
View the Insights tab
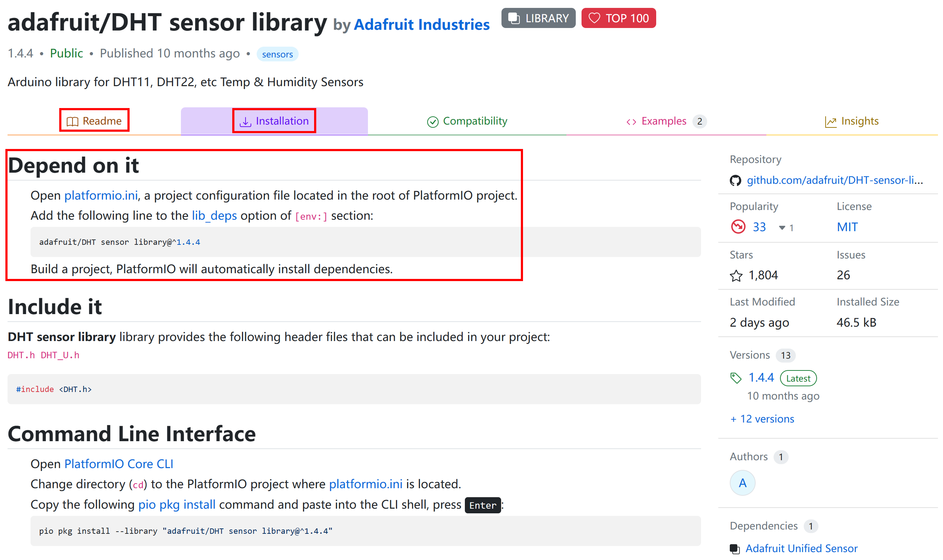pyautogui.click(x=851, y=121)
